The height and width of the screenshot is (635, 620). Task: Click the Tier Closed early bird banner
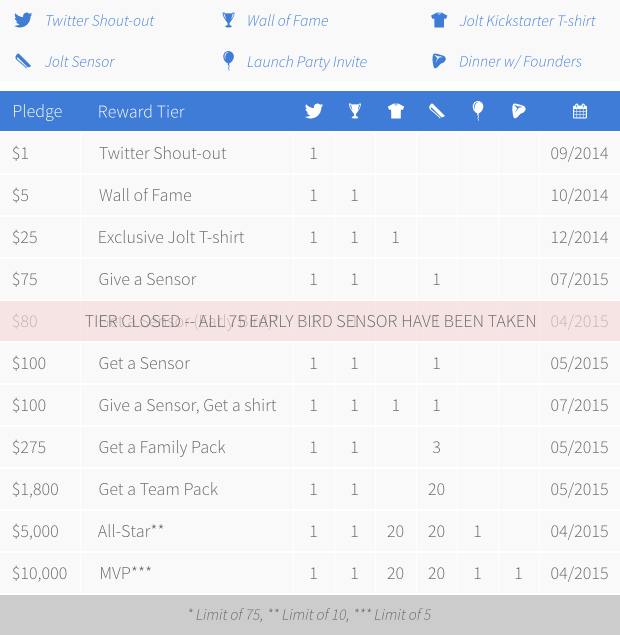point(310,321)
